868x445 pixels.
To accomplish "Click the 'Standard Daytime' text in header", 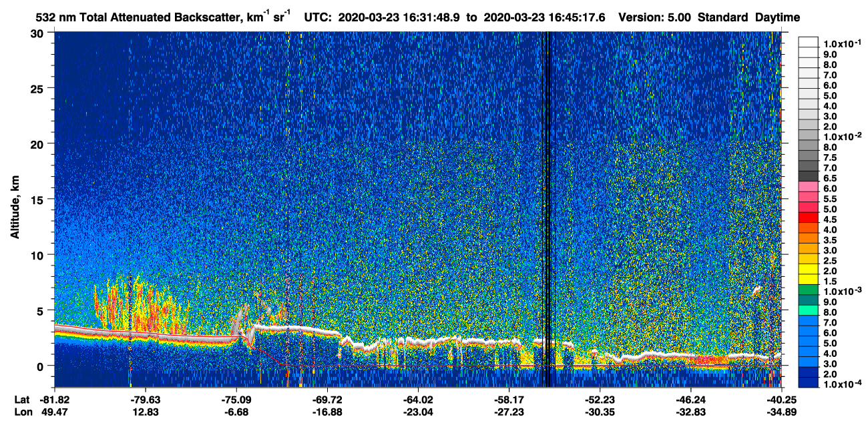I will coord(749,17).
